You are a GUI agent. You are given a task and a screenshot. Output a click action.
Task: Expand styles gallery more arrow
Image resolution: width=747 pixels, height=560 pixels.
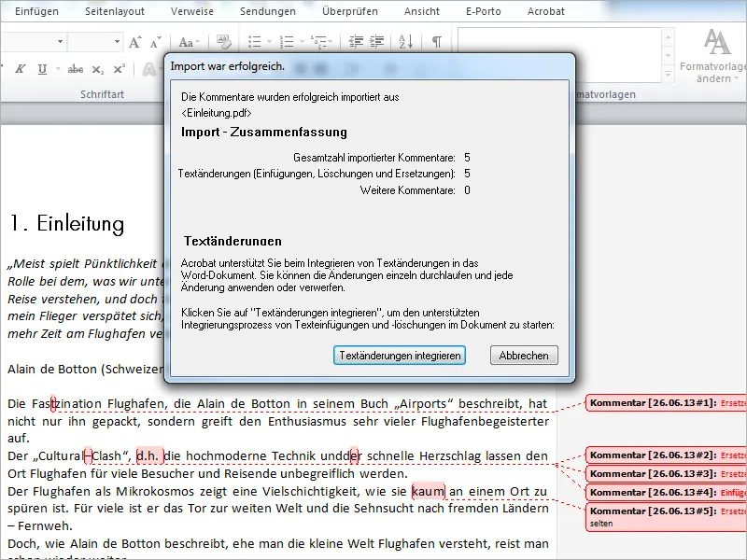668,74
